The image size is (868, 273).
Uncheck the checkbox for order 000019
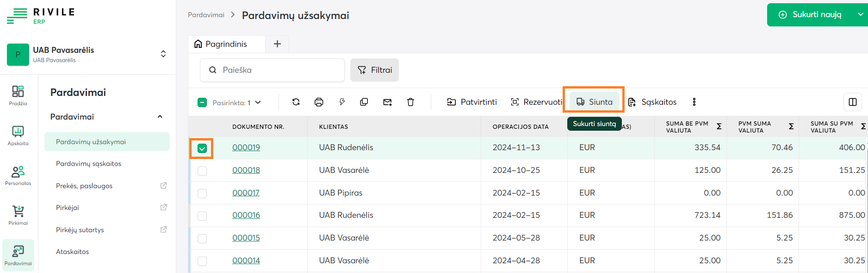[202, 148]
